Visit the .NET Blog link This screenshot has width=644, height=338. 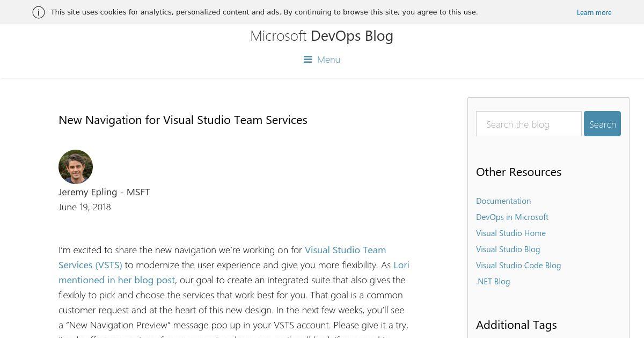[493, 281]
